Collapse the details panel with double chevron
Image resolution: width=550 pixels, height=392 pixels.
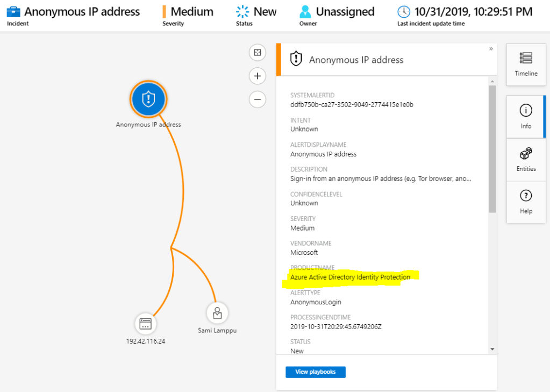(x=491, y=49)
